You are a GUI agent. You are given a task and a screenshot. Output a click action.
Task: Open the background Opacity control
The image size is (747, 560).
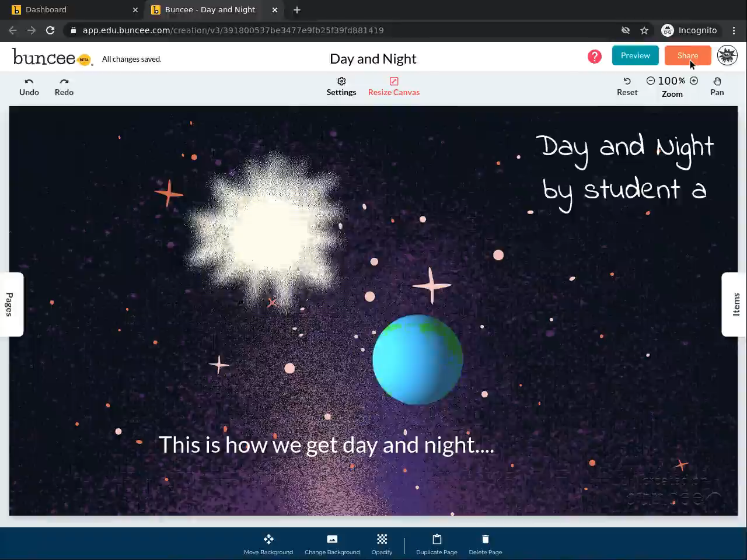pyautogui.click(x=382, y=544)
